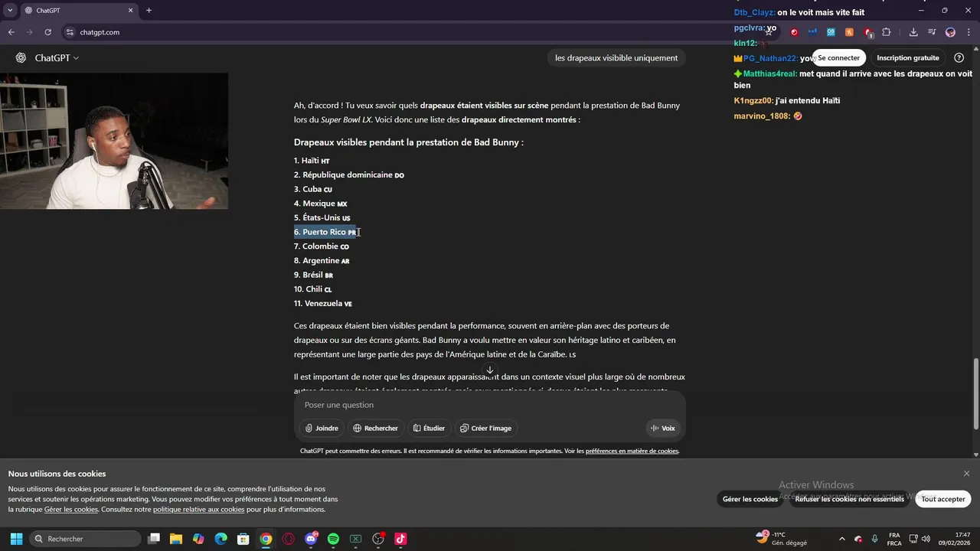Click the orange extension icon

pos(849,32)
